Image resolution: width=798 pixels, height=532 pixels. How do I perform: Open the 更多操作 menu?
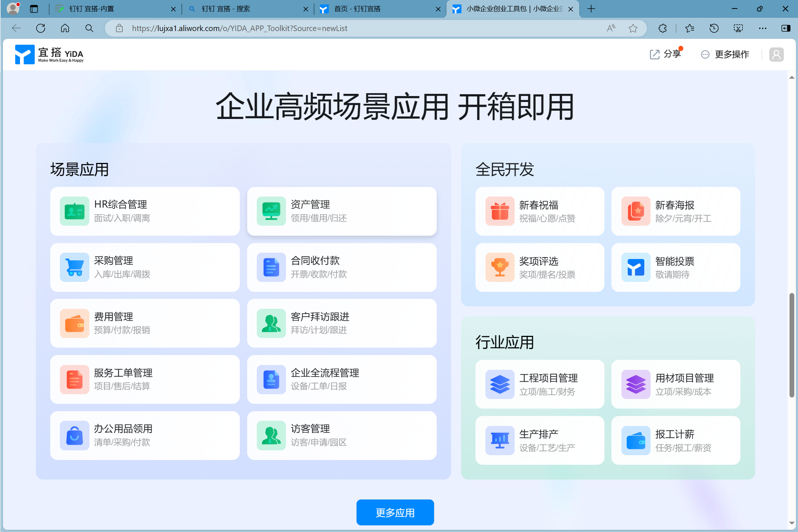[725, 54]
